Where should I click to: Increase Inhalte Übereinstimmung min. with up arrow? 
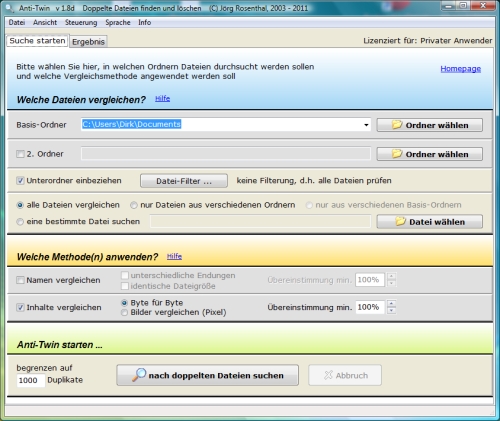[x=392, y=303]
